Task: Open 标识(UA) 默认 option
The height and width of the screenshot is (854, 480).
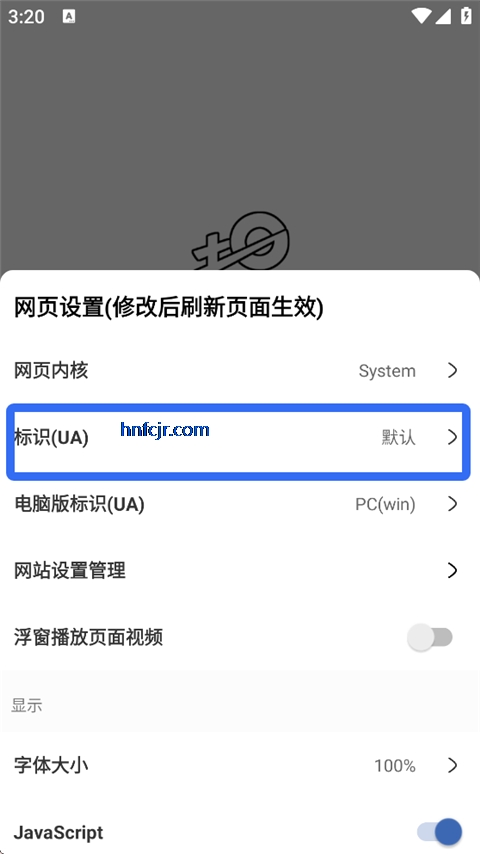Action: (240, 437)
